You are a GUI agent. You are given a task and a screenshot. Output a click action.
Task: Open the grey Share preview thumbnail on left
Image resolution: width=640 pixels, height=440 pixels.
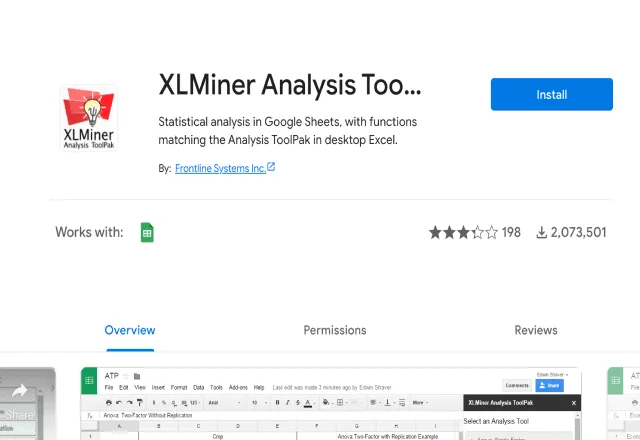tap(28, 403)
